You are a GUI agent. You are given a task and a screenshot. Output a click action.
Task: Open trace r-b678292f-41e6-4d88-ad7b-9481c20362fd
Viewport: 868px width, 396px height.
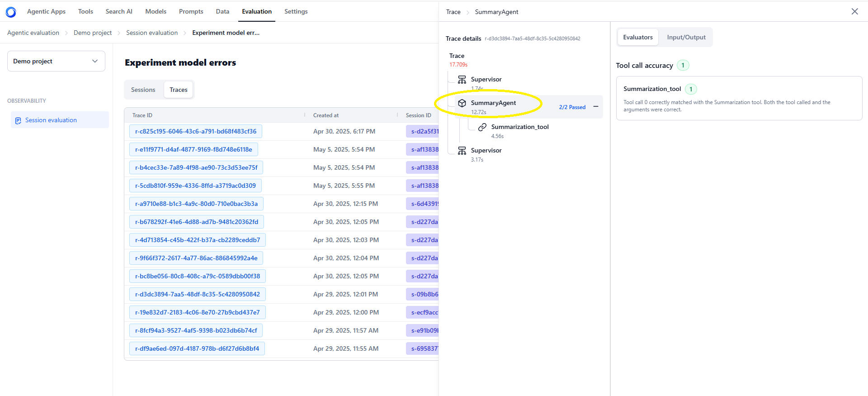[197, 222]
